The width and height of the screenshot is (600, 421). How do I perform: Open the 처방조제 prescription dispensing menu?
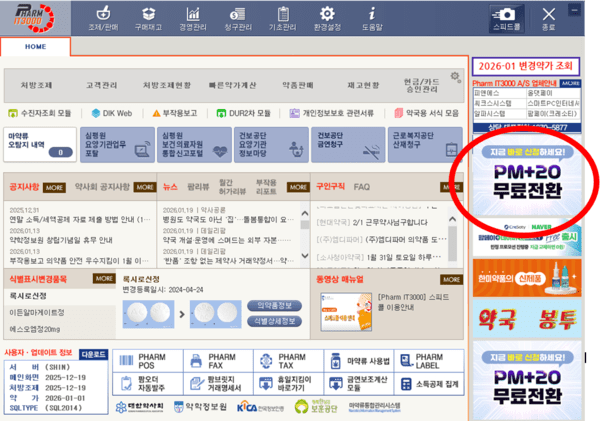[39, 85]
